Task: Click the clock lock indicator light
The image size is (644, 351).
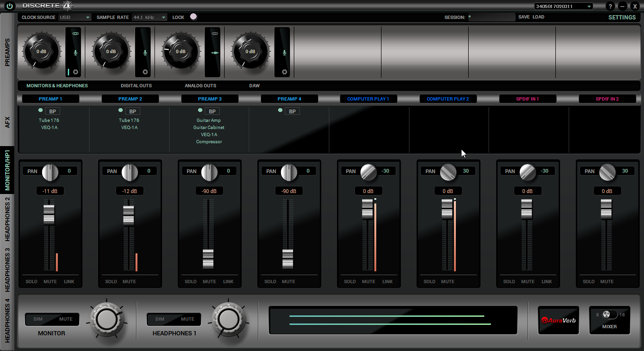Action: click(x=193, y=17)
